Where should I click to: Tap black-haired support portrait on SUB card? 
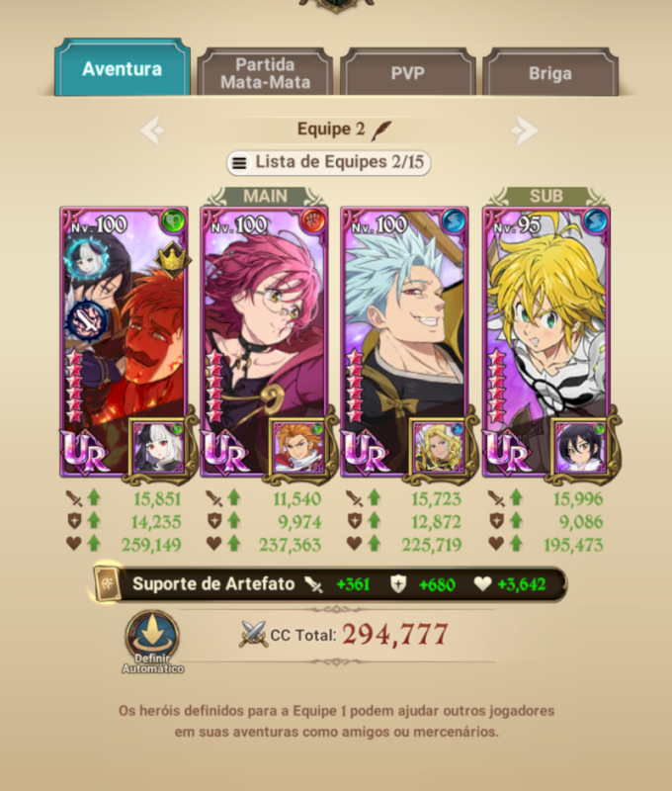click(580, 448)
